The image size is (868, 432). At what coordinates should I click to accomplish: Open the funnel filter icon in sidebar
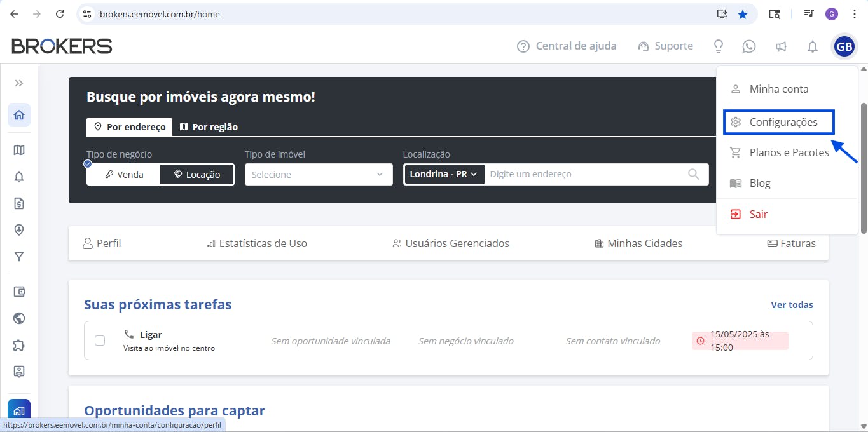[19, 257]
